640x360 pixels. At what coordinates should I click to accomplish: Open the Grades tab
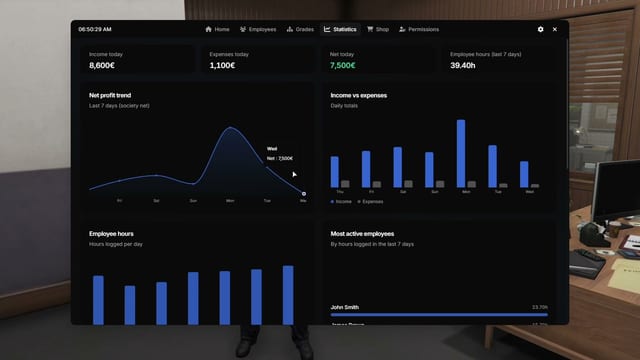coord(300,29)
